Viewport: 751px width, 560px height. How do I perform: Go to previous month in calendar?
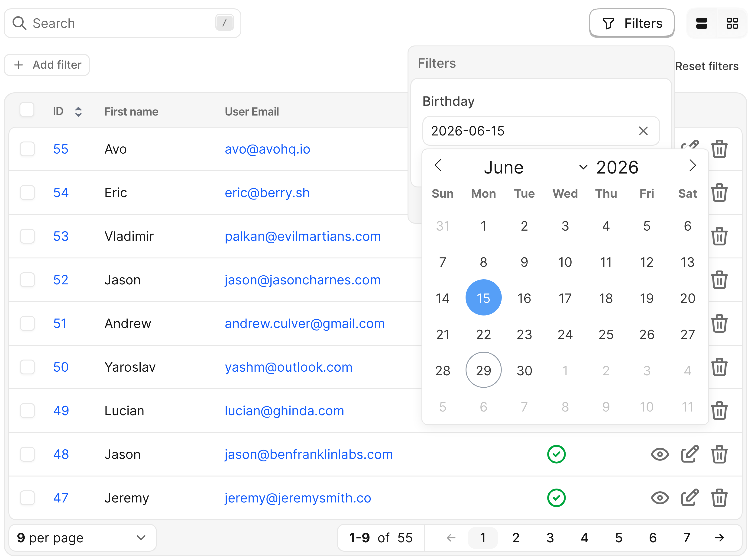[438, 165]
